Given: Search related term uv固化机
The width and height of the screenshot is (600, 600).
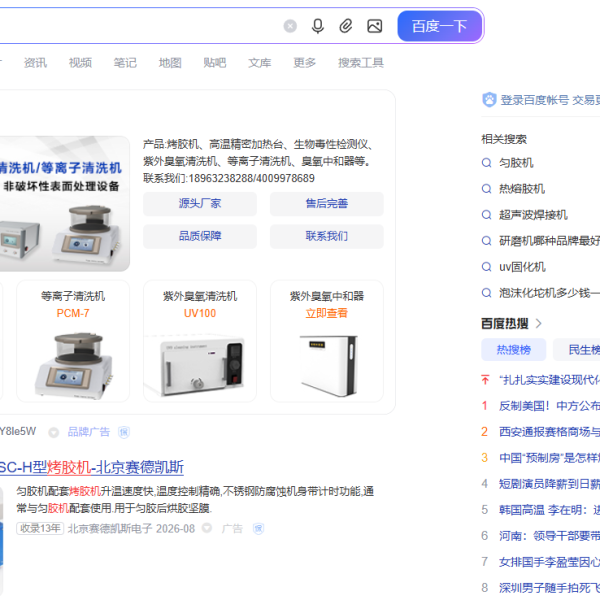Looking at the screenshot, I should [x=522, y=267].
